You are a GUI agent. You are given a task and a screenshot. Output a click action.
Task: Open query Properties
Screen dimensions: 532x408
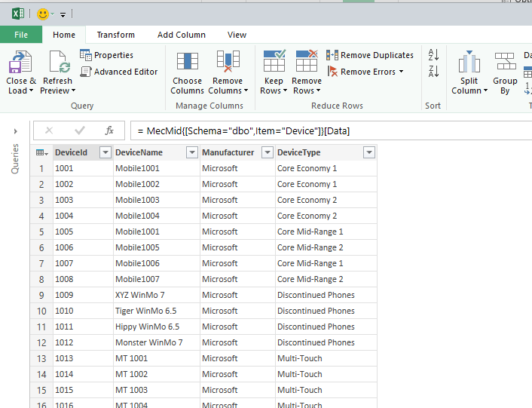coord(106,54)
